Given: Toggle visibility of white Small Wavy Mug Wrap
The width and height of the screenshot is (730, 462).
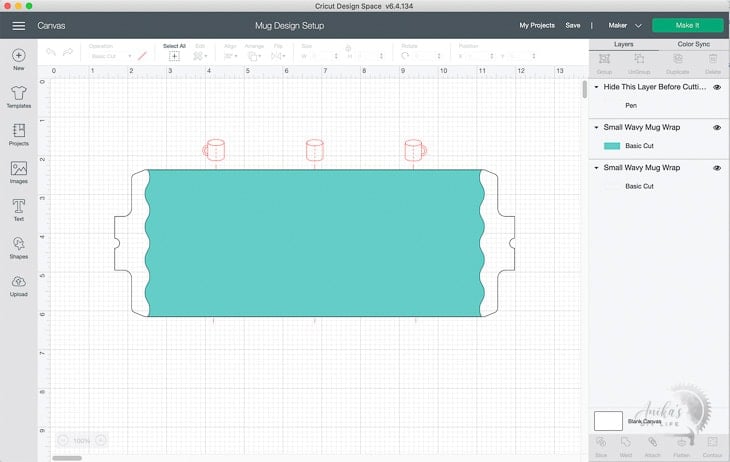Looking at the screenshot, I should tap(717, 168).
